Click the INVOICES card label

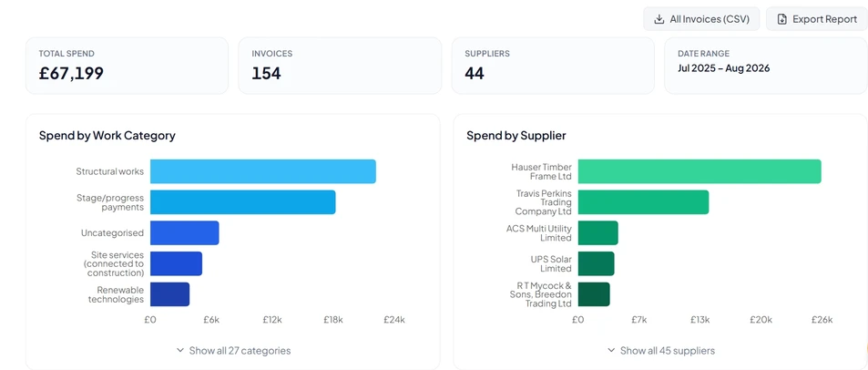click(x=271, y=54)
